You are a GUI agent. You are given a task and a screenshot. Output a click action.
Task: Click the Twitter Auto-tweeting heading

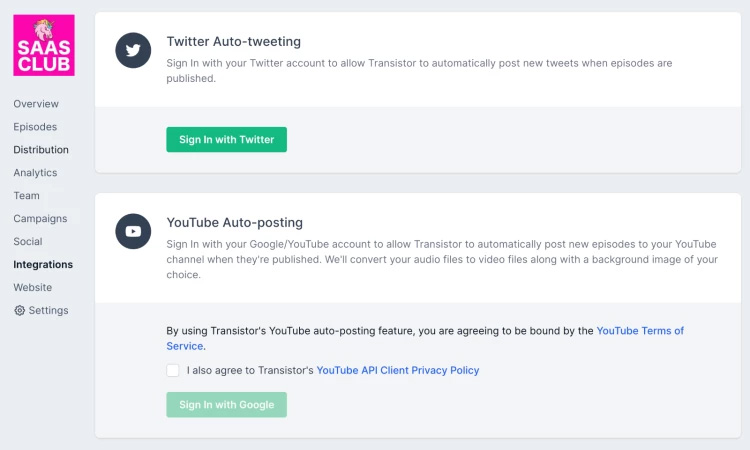pos(233,42)
